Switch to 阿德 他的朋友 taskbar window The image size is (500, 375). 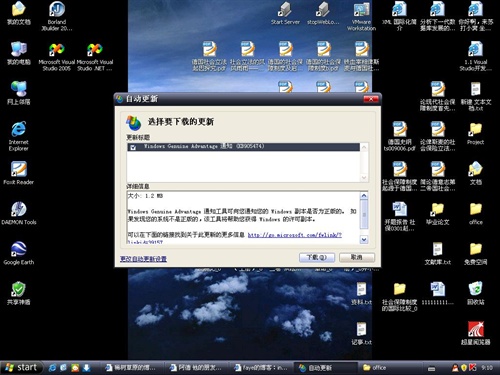(197, 368)
